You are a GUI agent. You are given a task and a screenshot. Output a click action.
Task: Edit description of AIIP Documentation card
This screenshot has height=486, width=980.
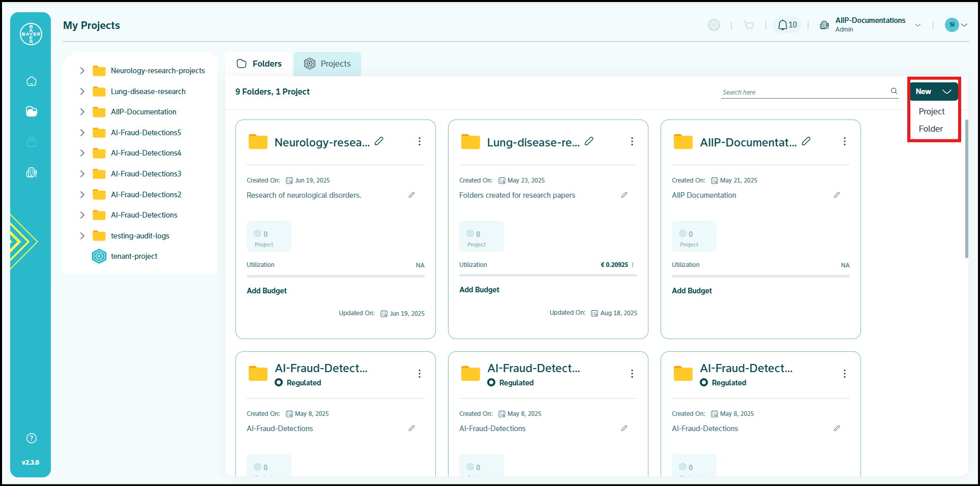point(837,195)
